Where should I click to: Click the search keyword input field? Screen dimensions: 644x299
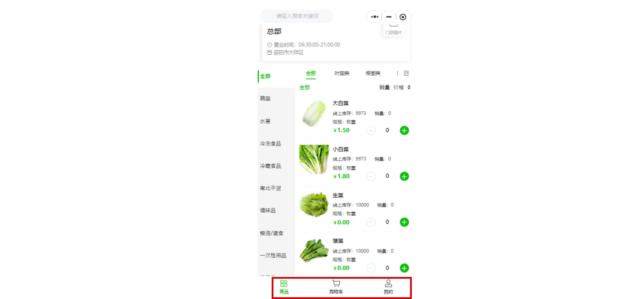[297, 16]
